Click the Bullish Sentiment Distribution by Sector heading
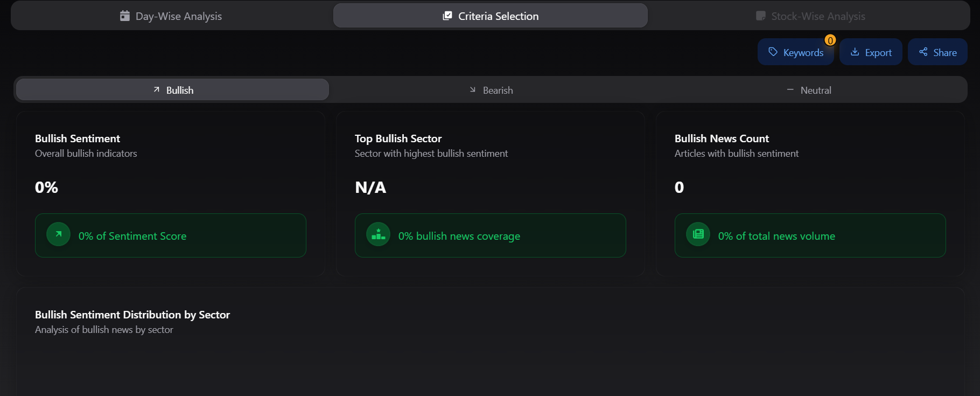 132,315
